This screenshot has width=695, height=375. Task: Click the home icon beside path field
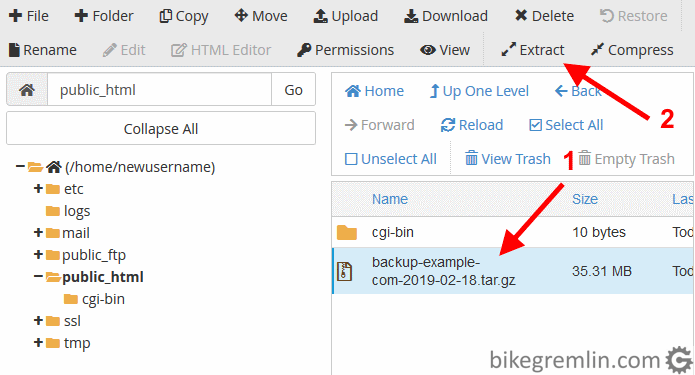[x=27, y=90]
